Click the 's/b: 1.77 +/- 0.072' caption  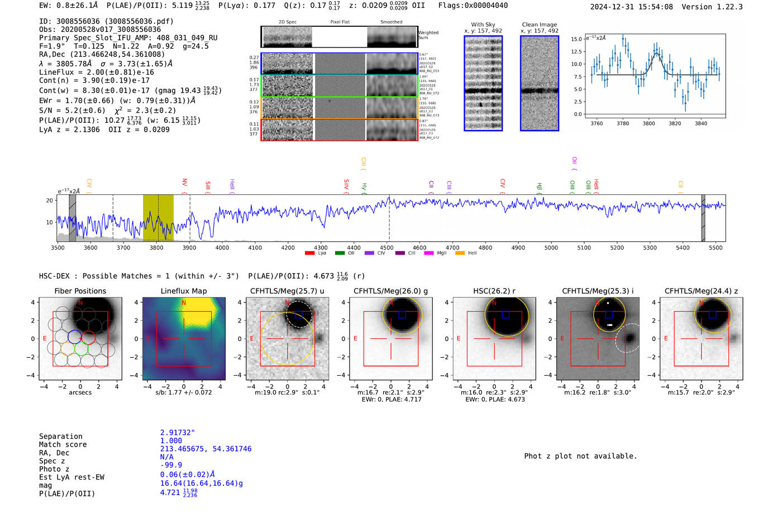[x=184, y=392]
